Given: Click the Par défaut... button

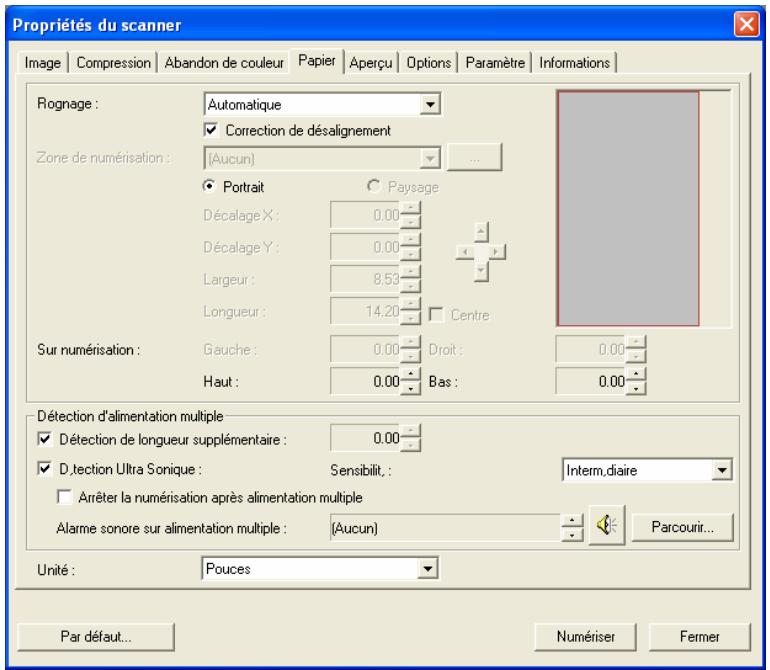Looking at the screenshot, I should [96, 637].
